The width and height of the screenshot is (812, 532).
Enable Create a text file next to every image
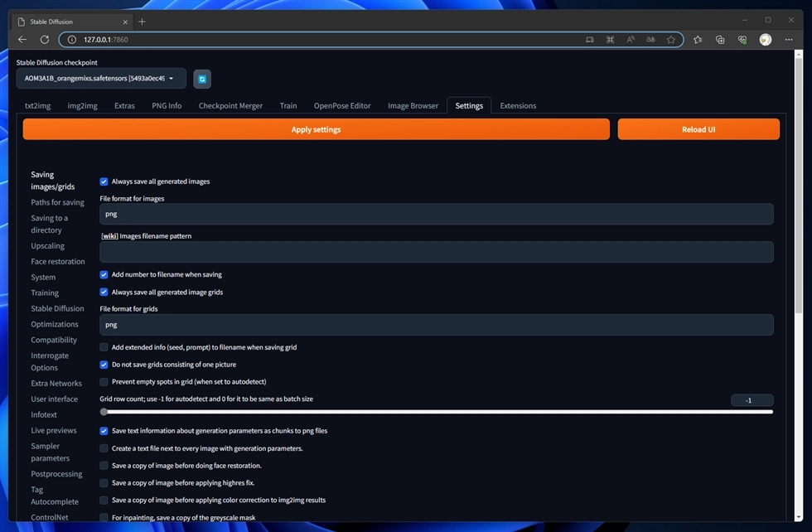tap(104, 448)
